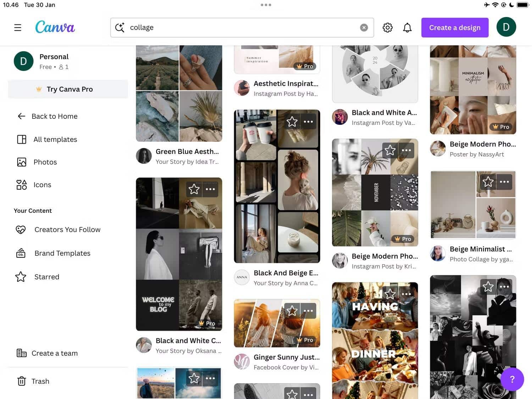Star the Black and White Welcome Blog template

194,189
